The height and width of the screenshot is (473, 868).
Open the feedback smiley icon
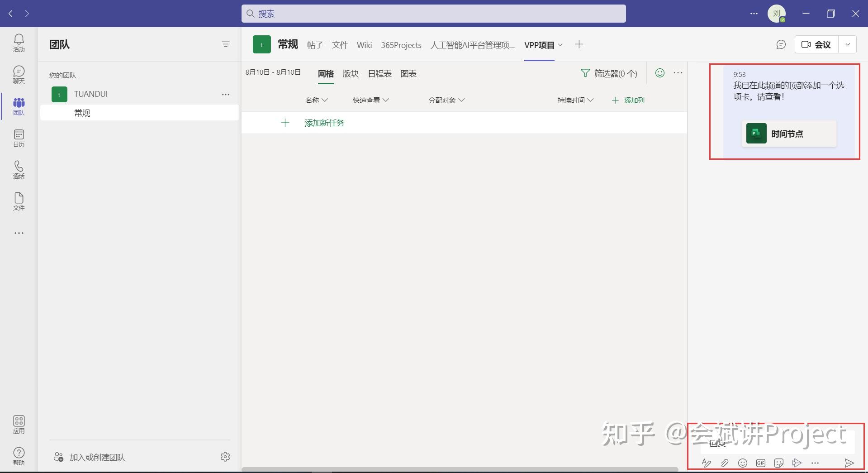point(660,73)
